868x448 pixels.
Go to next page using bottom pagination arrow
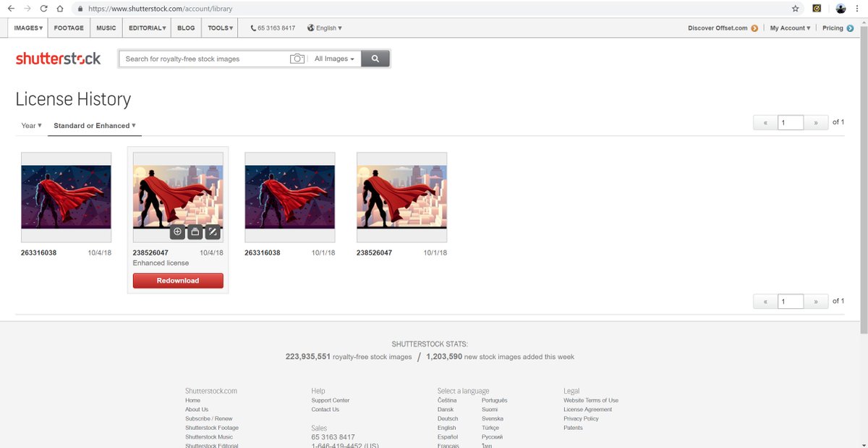[816, 301]
